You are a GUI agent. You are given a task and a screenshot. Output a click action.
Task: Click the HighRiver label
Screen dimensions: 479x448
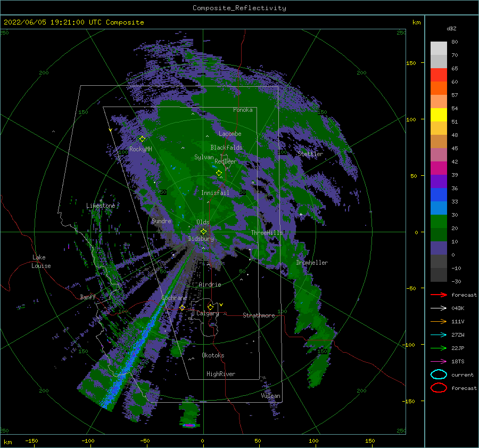click(x=221, y=374)
